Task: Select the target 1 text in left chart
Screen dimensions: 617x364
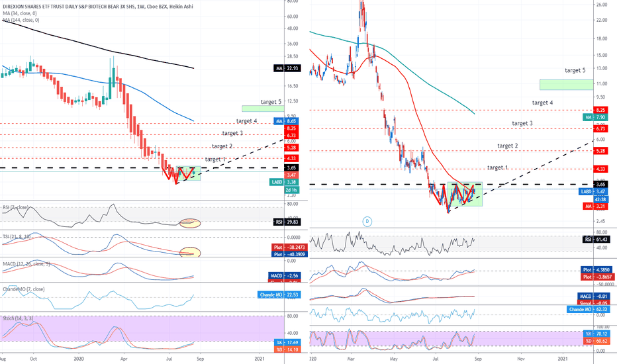Action: (215, 159)
